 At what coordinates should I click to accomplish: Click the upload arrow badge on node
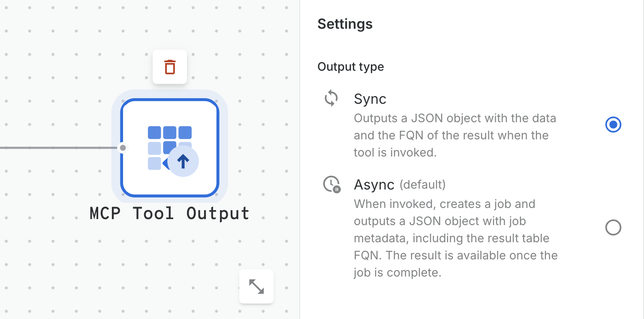183,162
